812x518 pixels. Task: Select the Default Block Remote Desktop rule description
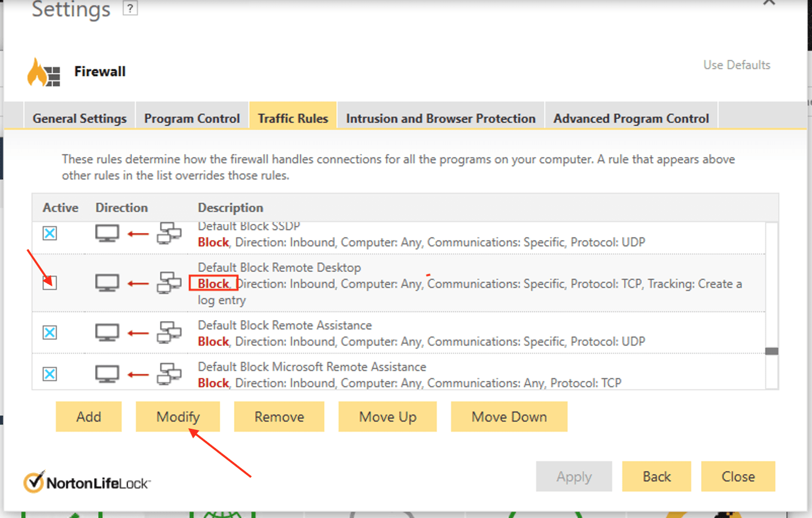coord(279,268)
